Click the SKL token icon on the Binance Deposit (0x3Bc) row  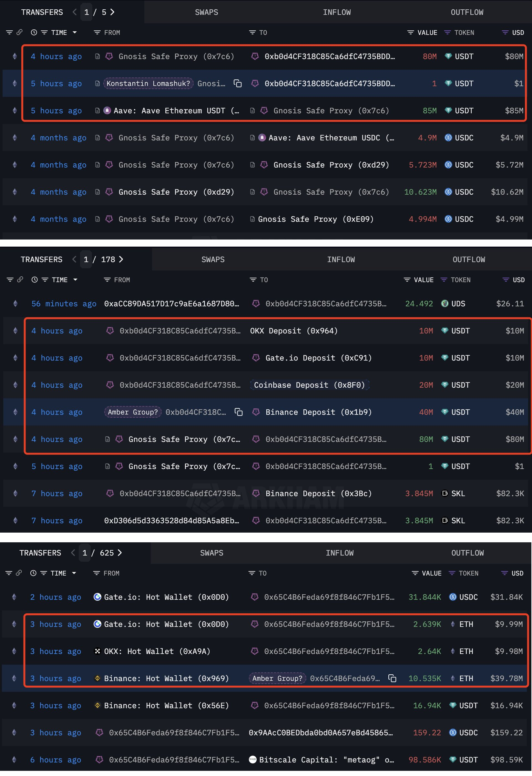click(x=445, y=493)
